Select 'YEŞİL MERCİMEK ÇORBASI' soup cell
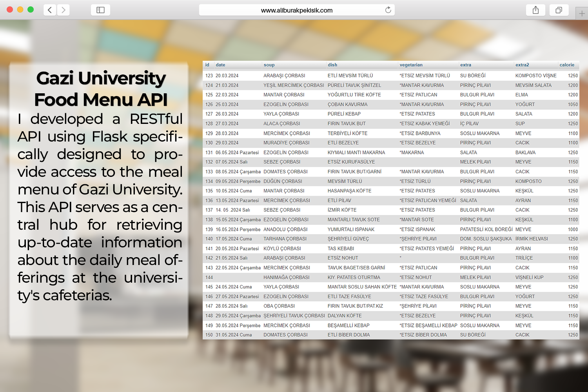 tap(294, 85)
